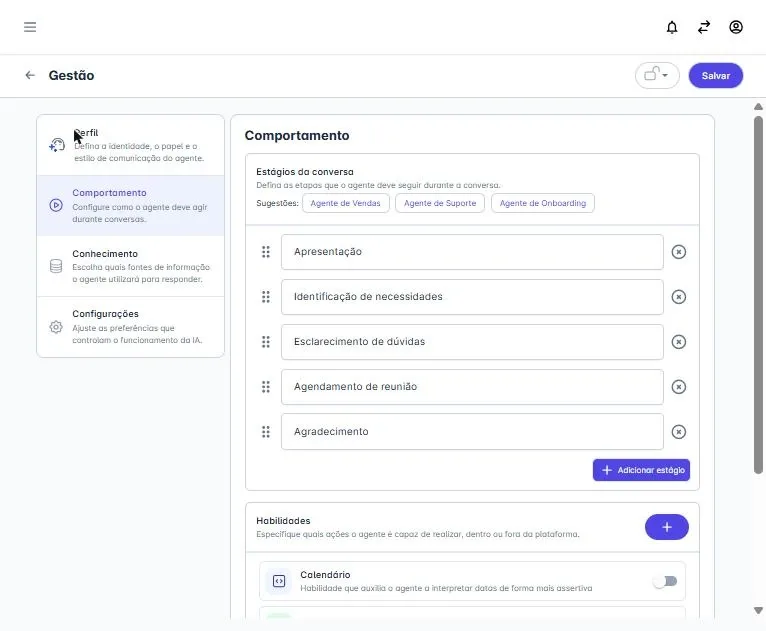The image size is (766, 631).
Task: Click the Agendamento de reunião drag handle
Action: (x=266, y=387)
